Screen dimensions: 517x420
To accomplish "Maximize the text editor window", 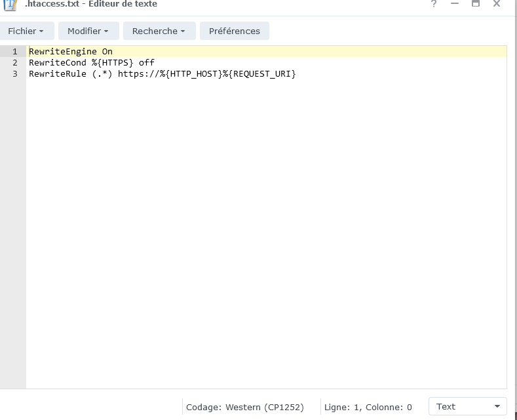I will (x=476, y=4).
